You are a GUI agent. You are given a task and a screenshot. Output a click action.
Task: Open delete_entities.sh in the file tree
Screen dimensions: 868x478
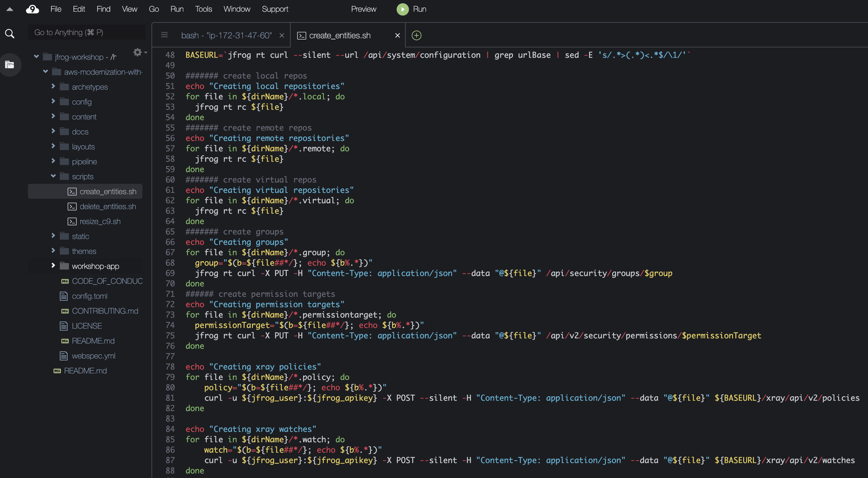coord(108,206)
